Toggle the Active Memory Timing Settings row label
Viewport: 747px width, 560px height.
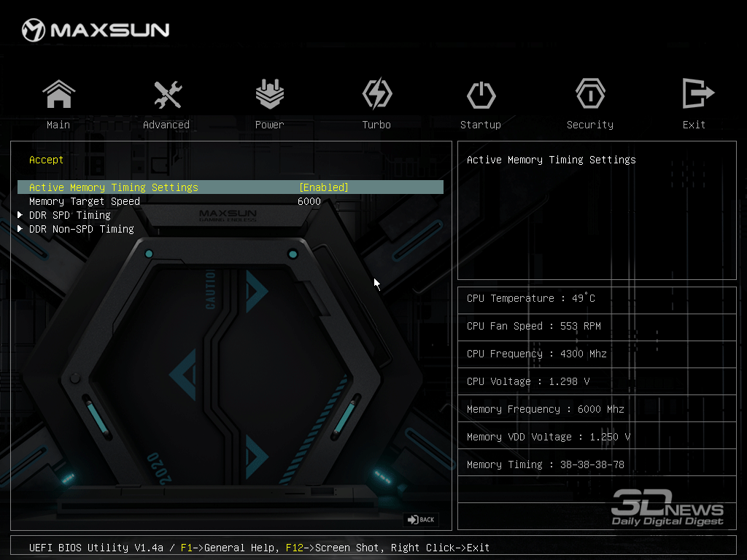pyautogui.click(x=113, y=187)
